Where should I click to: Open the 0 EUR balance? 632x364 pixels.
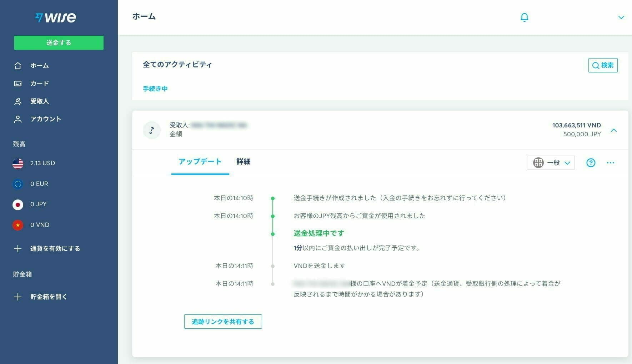(39, 184)
